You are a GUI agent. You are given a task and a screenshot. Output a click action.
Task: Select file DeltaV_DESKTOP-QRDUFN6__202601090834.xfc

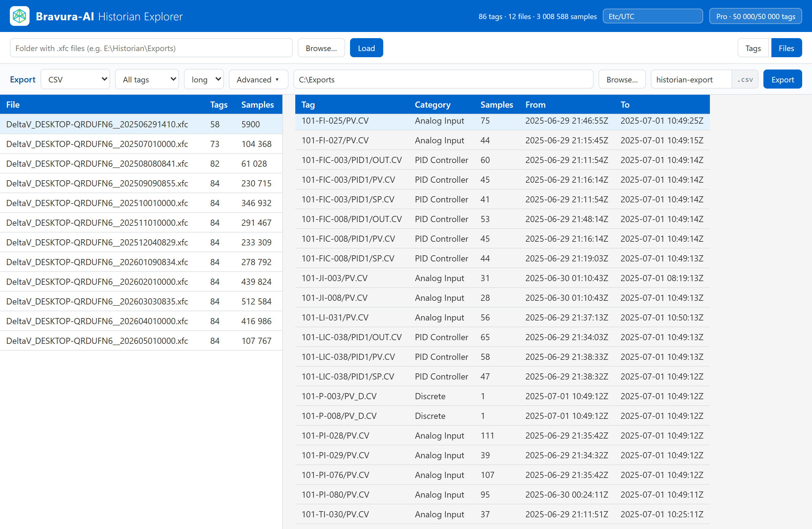pyautogui.click(x=141, y=262)
